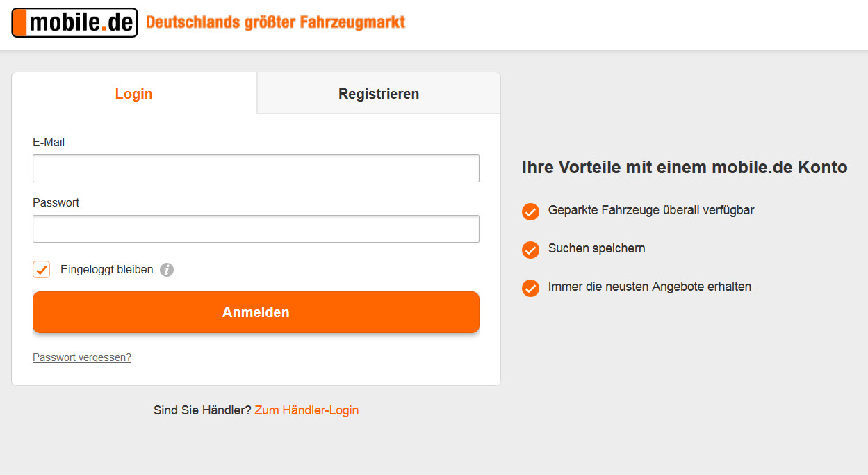
Task: Click the checkmark icon next to Geparkte Fahrzeuge
Action: coord(530,211)
